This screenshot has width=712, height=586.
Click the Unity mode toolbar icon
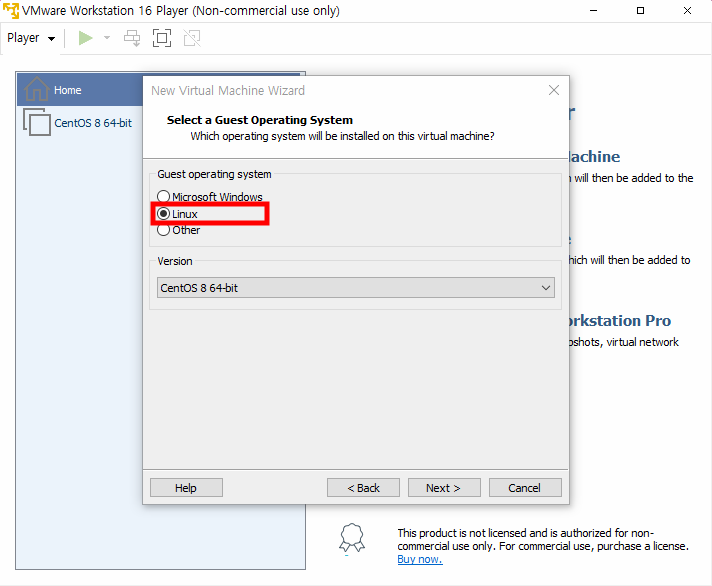[x=192, y=38]
